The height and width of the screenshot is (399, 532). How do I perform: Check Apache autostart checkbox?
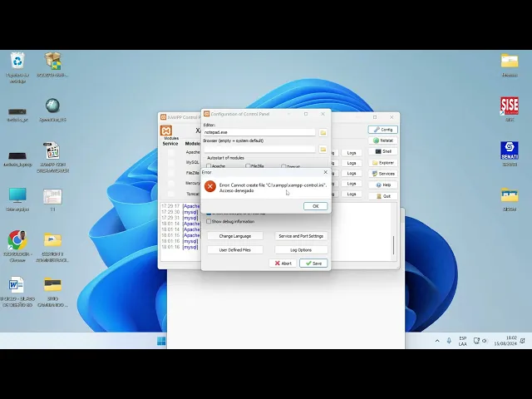click(x=209, y=166)
